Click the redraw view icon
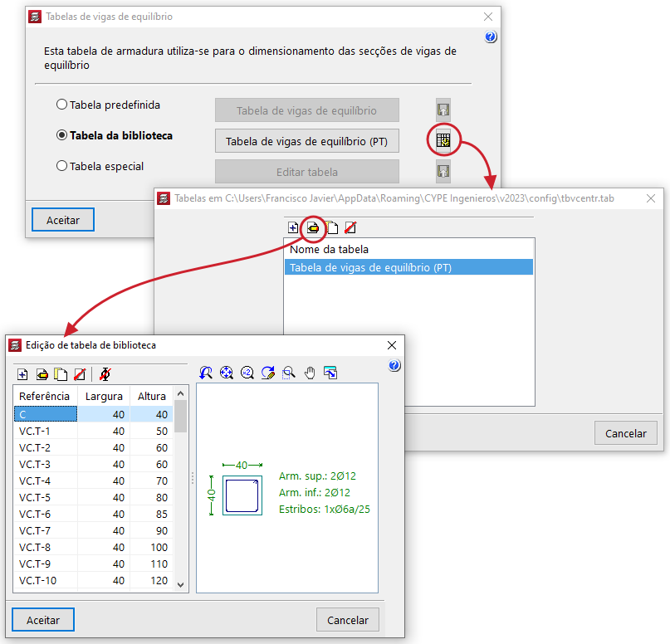670x644 pixels. tap(267, 373)
